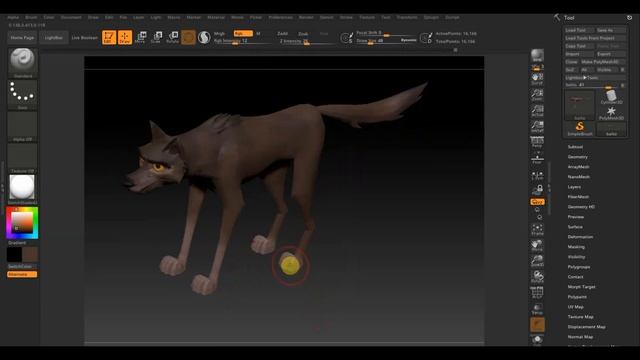Toggle the Floor grid

[x=537, y=158]
